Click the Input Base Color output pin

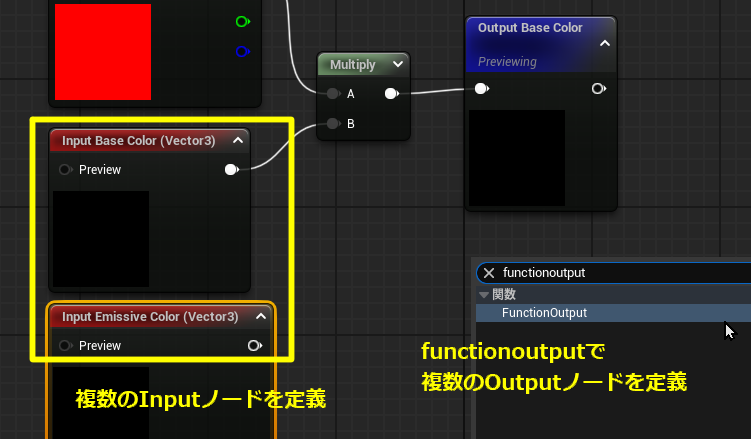click(232, 169)
